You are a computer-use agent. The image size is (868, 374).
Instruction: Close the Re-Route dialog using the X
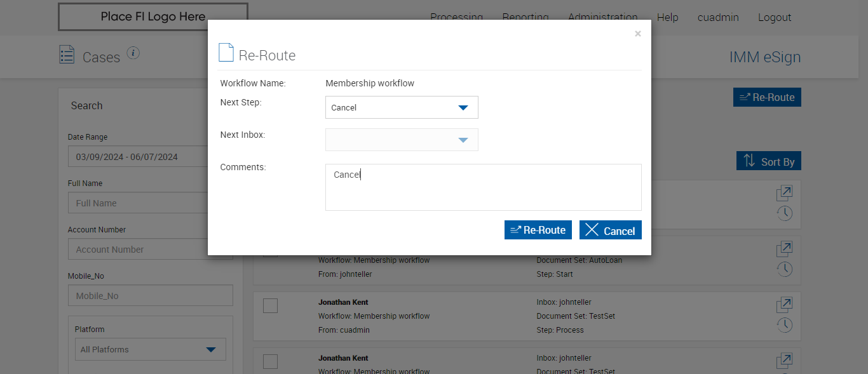637,34
